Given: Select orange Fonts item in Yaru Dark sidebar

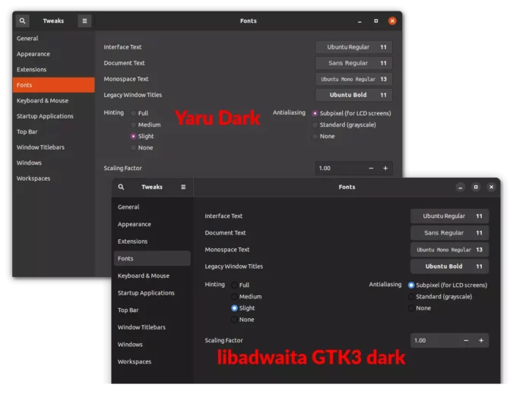Looking at the screenshot, I should (x=54, y=85).
